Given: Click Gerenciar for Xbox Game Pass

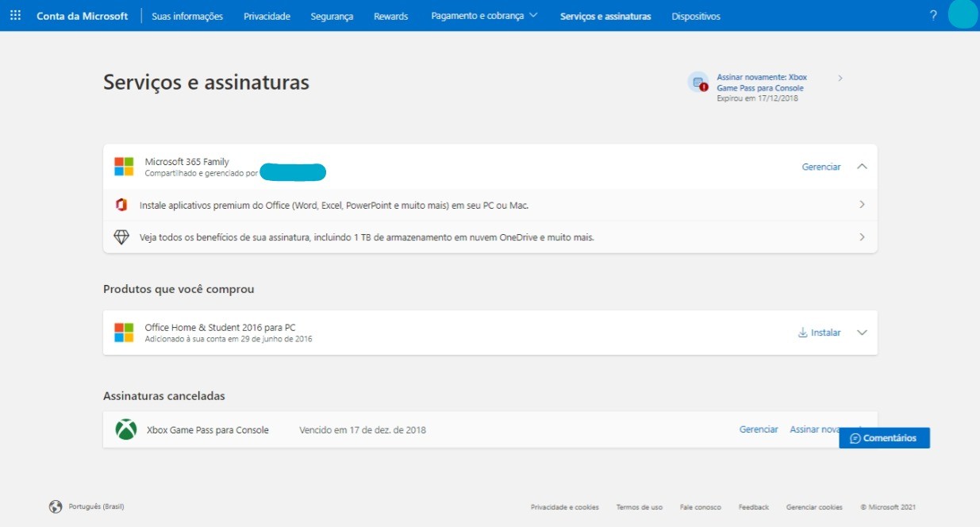Looking at the screenshot, I should tap(759, 429).
